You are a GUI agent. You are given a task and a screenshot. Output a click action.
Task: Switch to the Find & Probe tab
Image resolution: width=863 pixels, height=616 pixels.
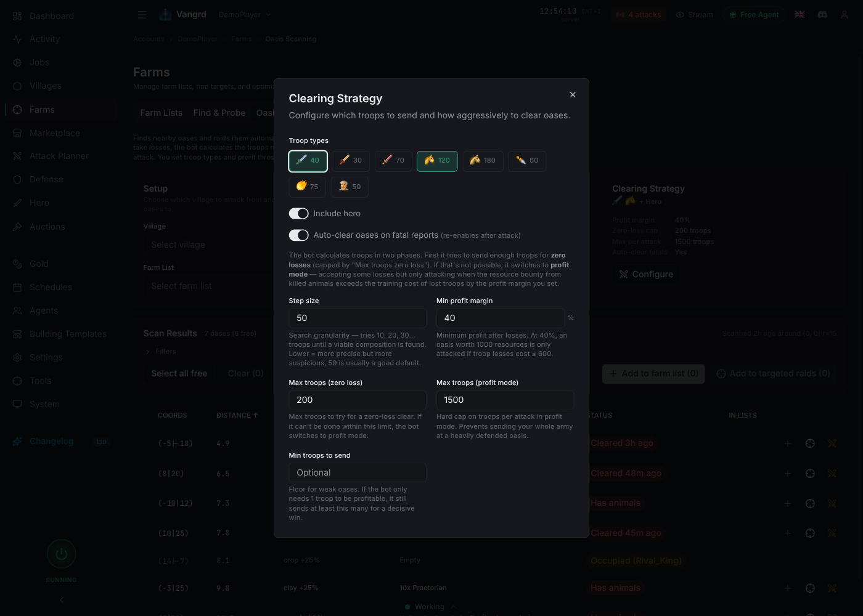point(219,113)
